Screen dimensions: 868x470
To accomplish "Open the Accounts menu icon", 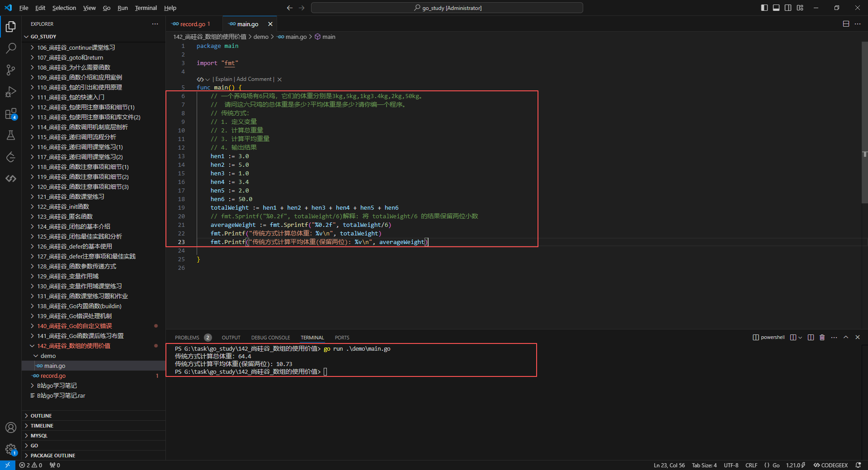I will (11, 428).
